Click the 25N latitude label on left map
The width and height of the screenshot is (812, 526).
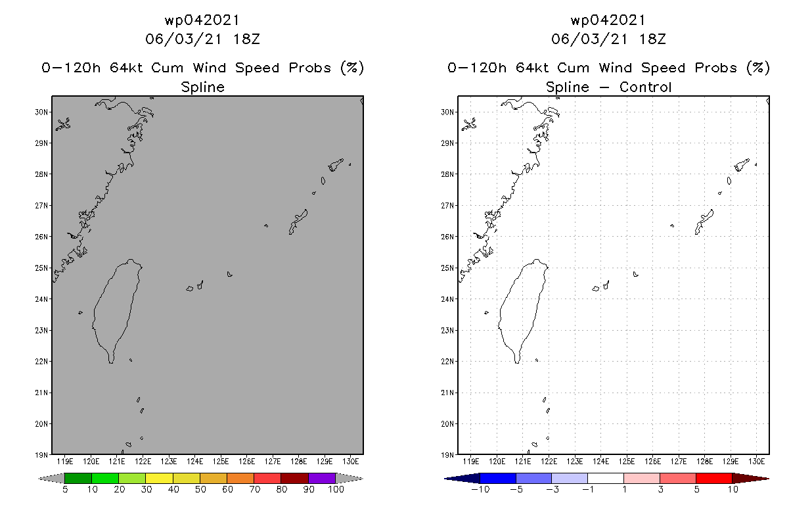tap(42, 268)
